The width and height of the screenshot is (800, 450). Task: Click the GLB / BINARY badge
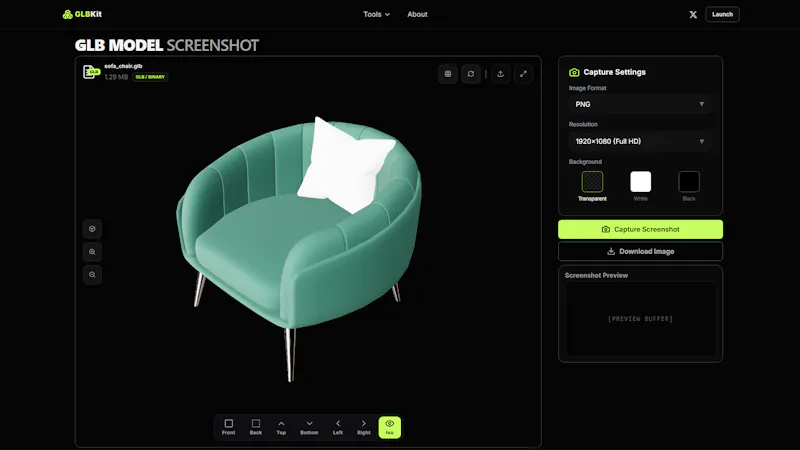pos(150,77)
